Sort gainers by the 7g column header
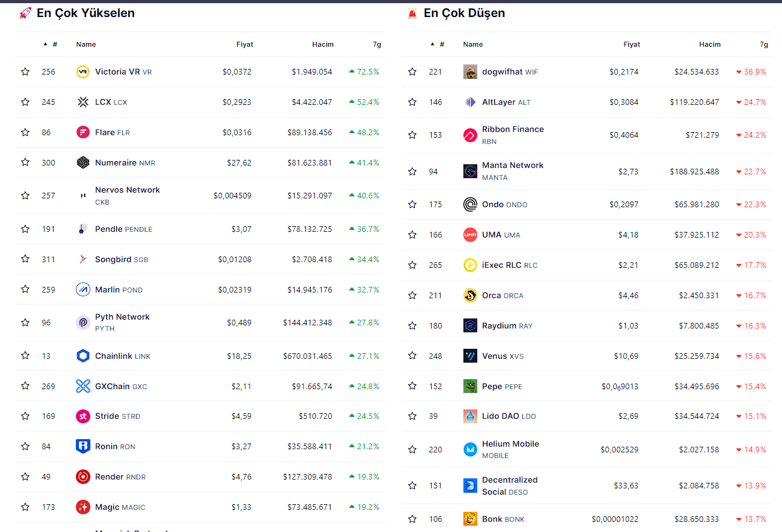The width and height of the screenshot is (782, 532). 377,44
